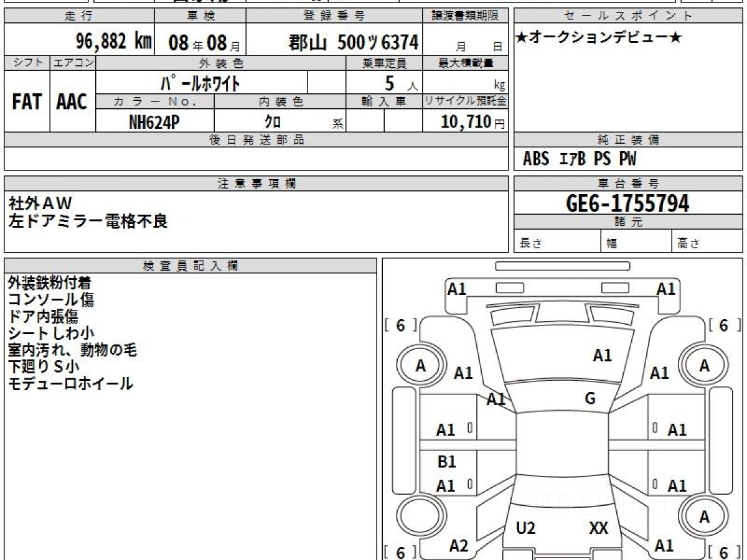Click the "輸入車" header

(384, 101)
